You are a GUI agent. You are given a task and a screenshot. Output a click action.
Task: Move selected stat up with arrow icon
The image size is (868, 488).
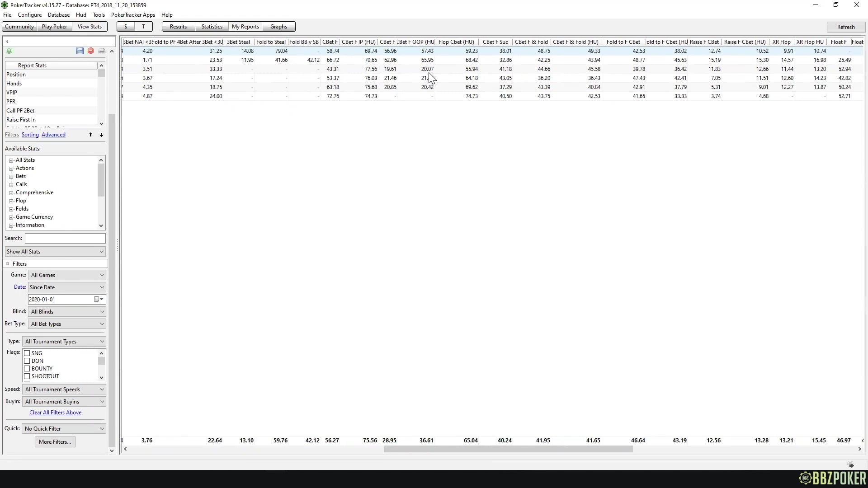coord(90,134)
